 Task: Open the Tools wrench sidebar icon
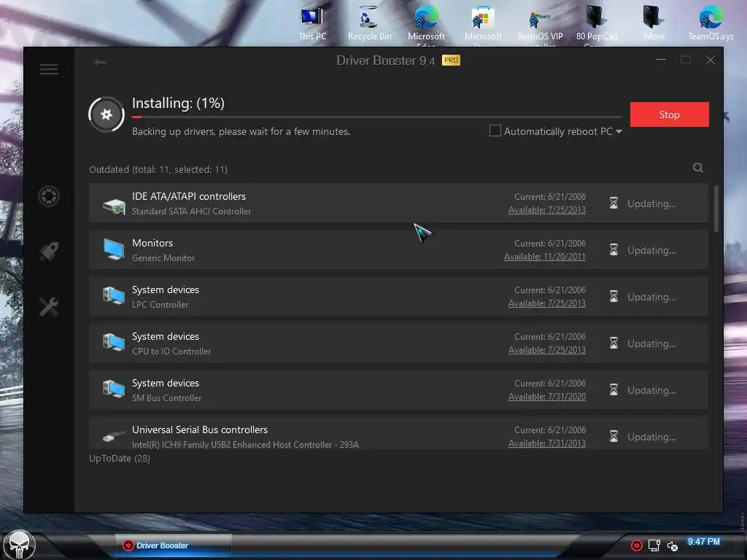coord(49,307)
